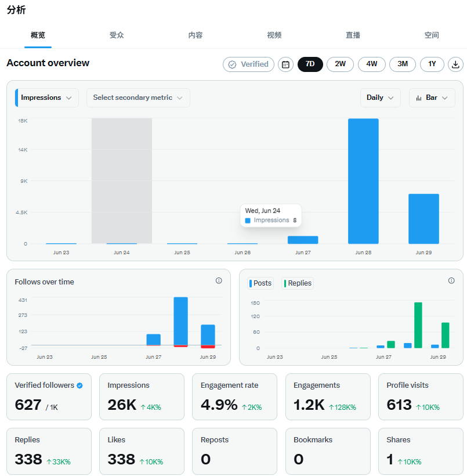Toggle the Posts series legend
This screenshot has width=467, height=476.
click(260, 283)
